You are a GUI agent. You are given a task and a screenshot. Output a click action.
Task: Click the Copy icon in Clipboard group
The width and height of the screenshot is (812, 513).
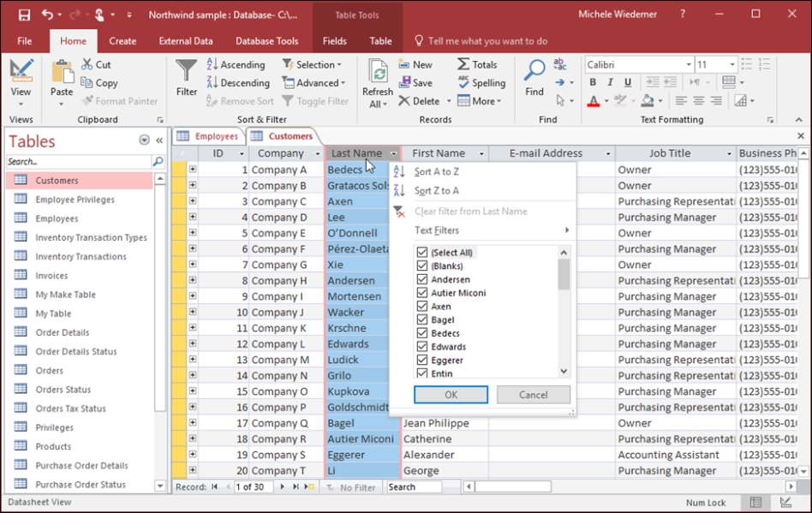pos(87,82)
